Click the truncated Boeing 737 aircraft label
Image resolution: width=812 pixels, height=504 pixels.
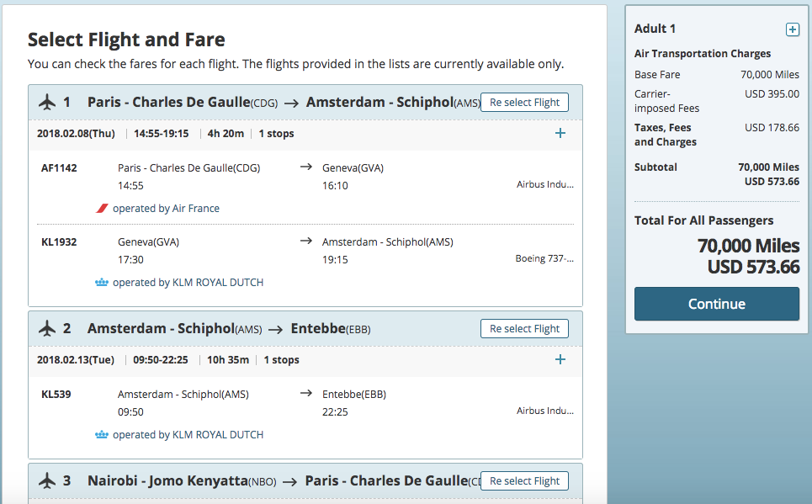click(544, 259)
